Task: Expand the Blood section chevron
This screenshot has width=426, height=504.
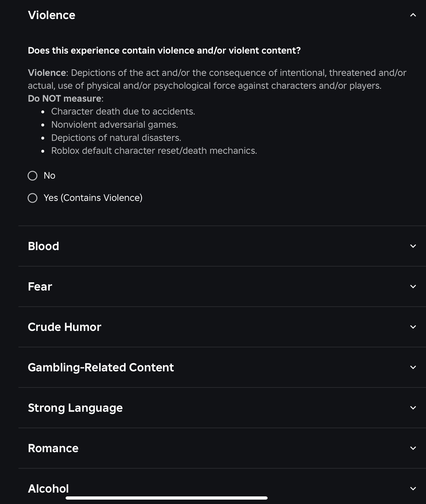Action: 413,246
